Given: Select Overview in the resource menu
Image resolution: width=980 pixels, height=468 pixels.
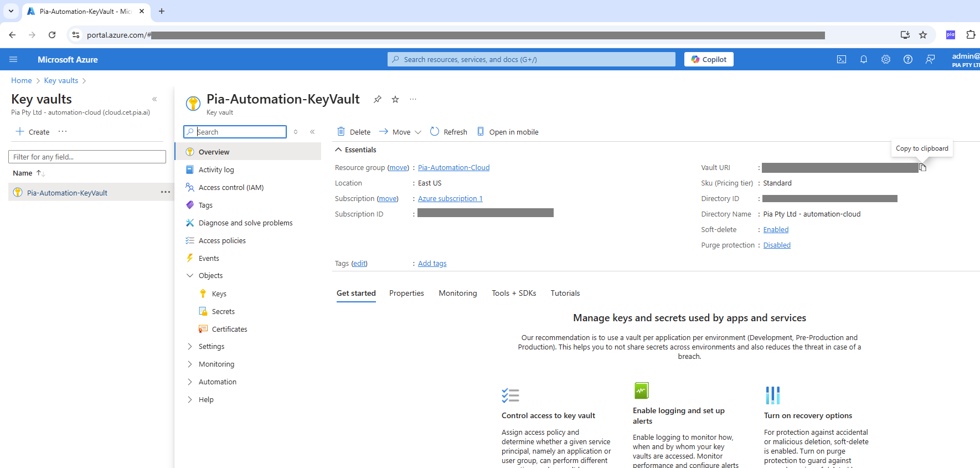Looking at the screenshot, I should (x=248, y=152).
